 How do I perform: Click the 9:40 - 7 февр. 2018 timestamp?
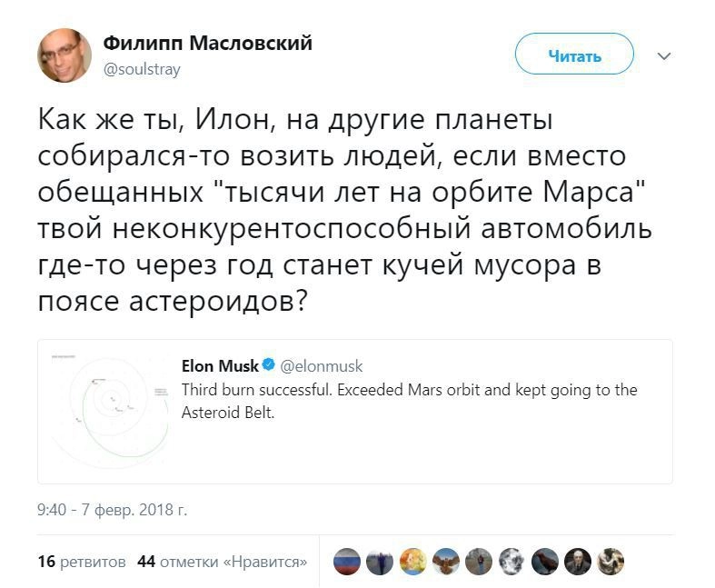click(x=113, y=510)
